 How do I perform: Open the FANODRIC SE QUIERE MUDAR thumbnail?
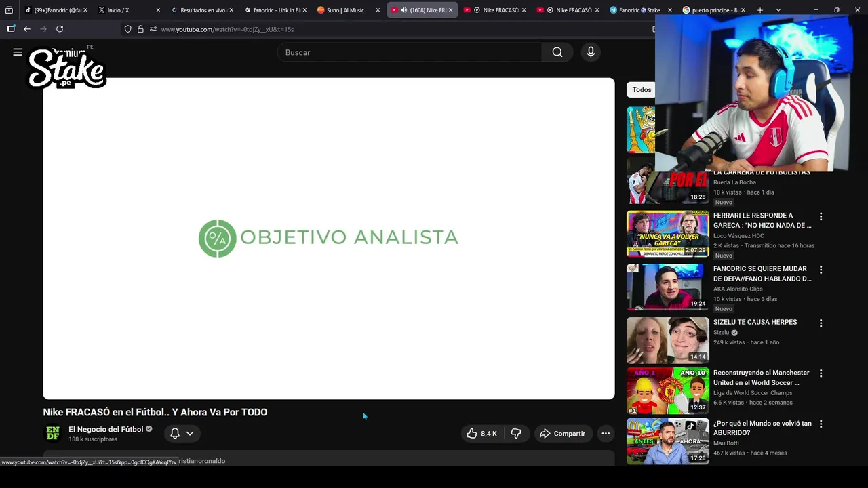tap(668, 287)
